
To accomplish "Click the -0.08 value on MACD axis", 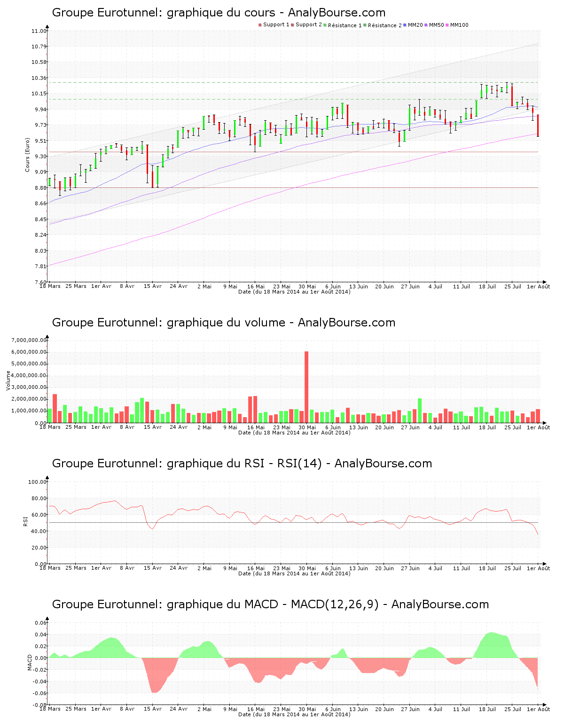I will click(x=39, y=705).
